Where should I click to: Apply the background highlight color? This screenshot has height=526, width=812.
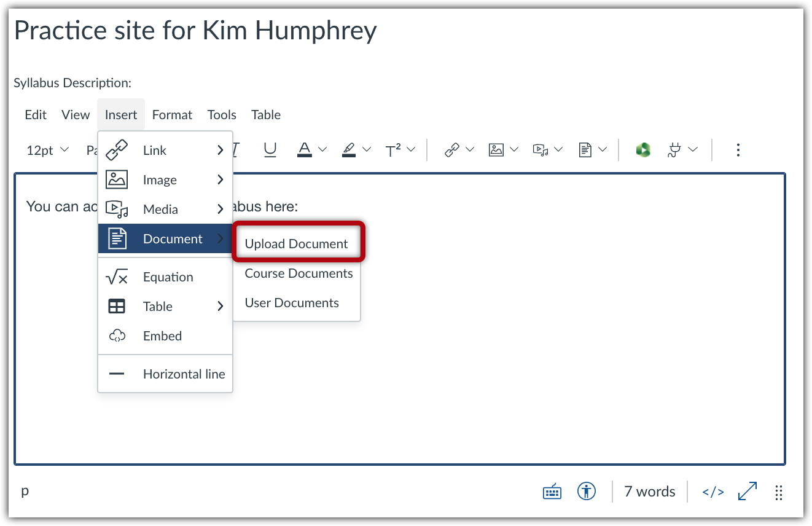(x=349, y=150)
